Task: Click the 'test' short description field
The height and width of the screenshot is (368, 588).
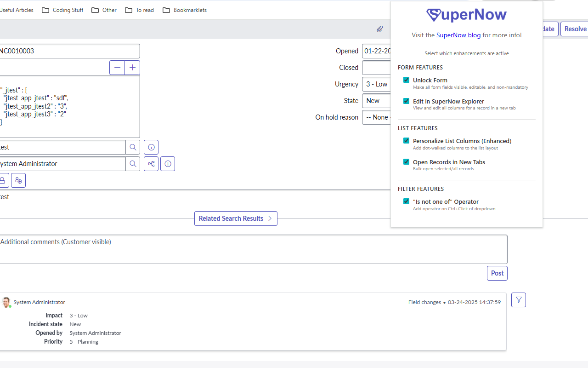Action: pyautogui.click(x=195, y=197)
